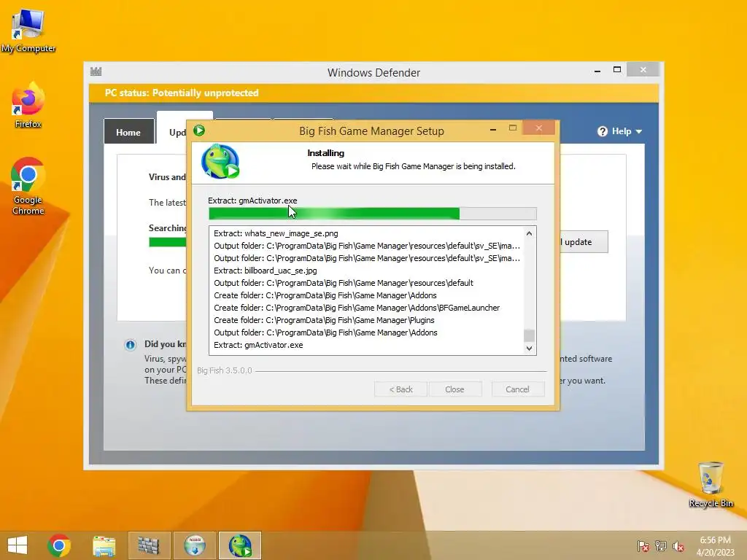Click the Help question mark icon
This screenshot has width=747, height=560.
[603, 131]
